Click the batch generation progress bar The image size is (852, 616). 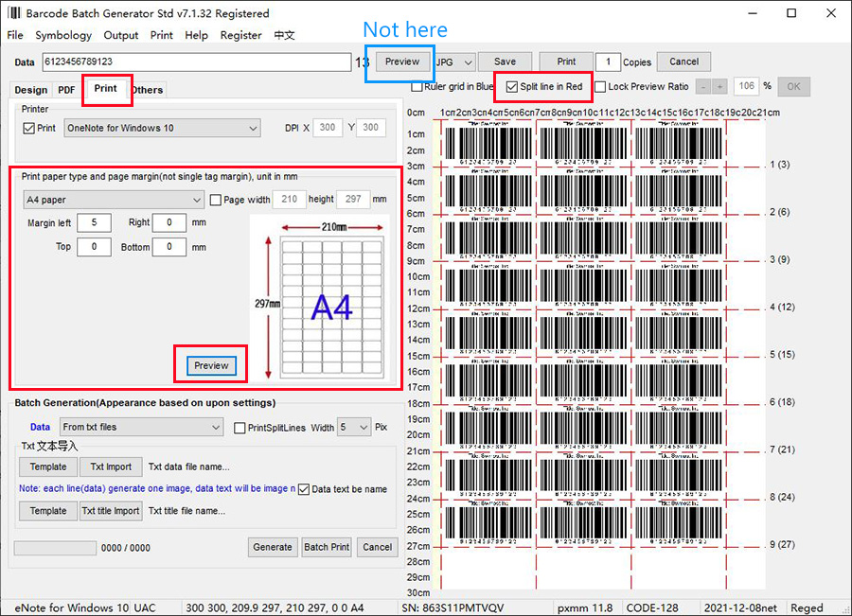pos(55,548)
